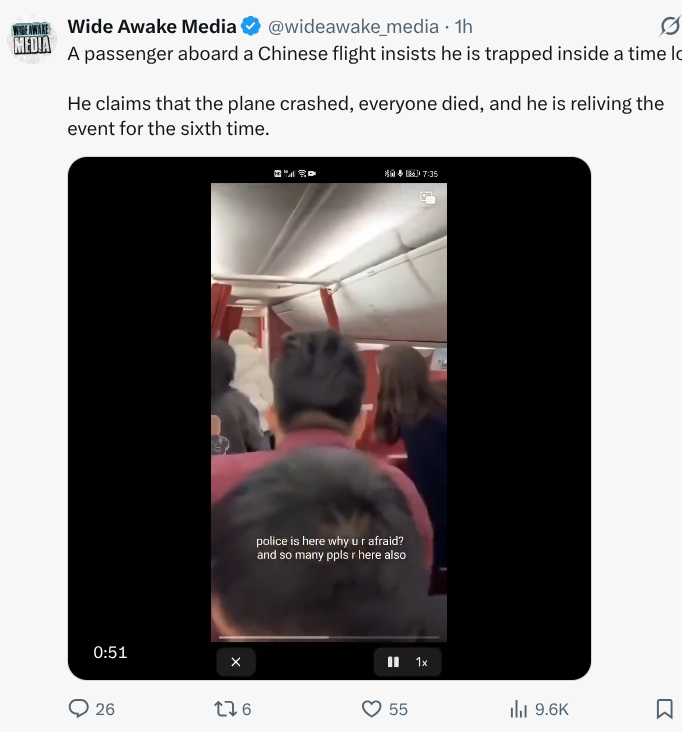Like the tweet with heart icon
This screenshot has width=682, height=732.
[x=385, y=709]
